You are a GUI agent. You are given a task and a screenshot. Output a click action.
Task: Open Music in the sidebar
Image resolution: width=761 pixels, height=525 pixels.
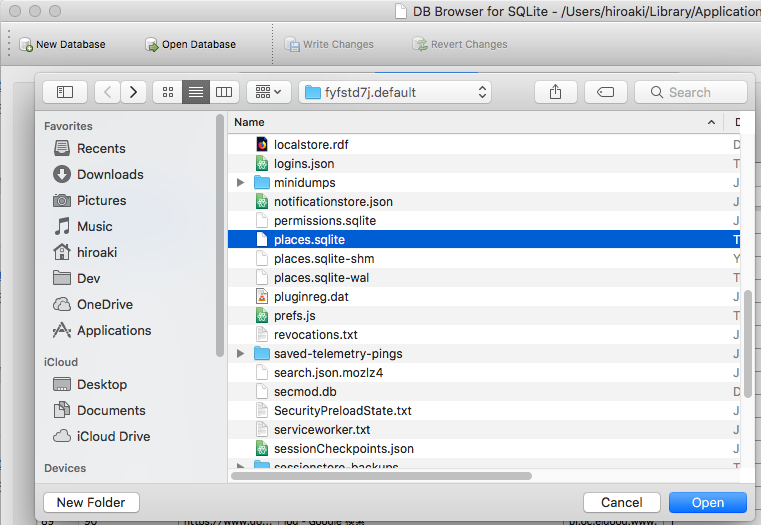pyautogui.click(x=83, y=227)
